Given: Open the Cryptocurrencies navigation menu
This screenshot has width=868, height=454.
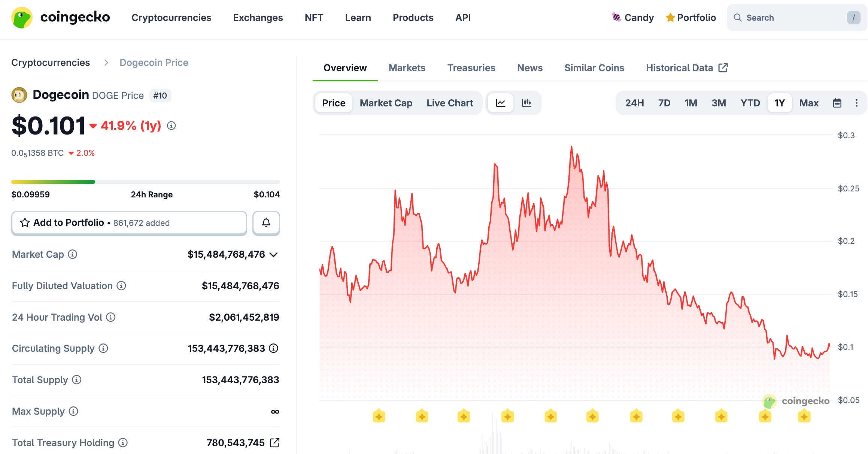Looking at the screenshot, I should coord(171,17).
